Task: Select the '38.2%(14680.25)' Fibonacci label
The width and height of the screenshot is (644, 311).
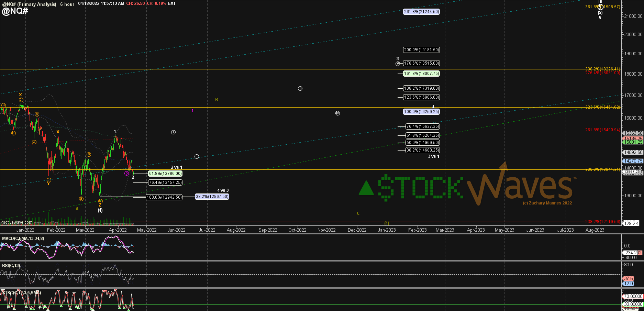Action: coord(423,150)
